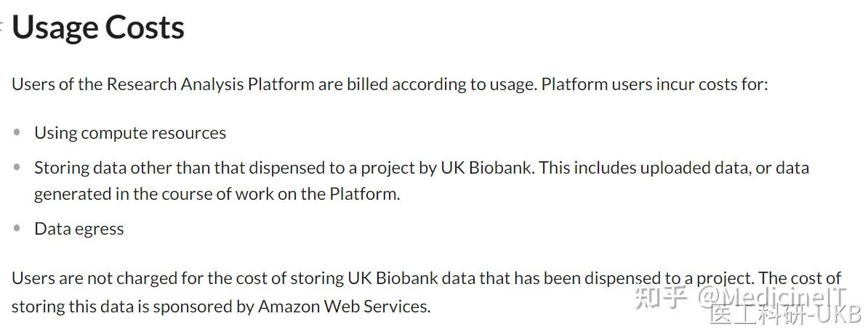This screenshot has height=332, width=868.
Task: Click 'uploaded data' in the second bullet
Action: click(x=688, y=168)
